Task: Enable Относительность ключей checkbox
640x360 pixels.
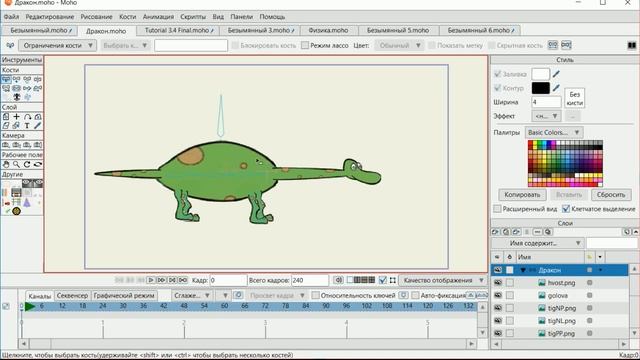Action: (315, 295)
